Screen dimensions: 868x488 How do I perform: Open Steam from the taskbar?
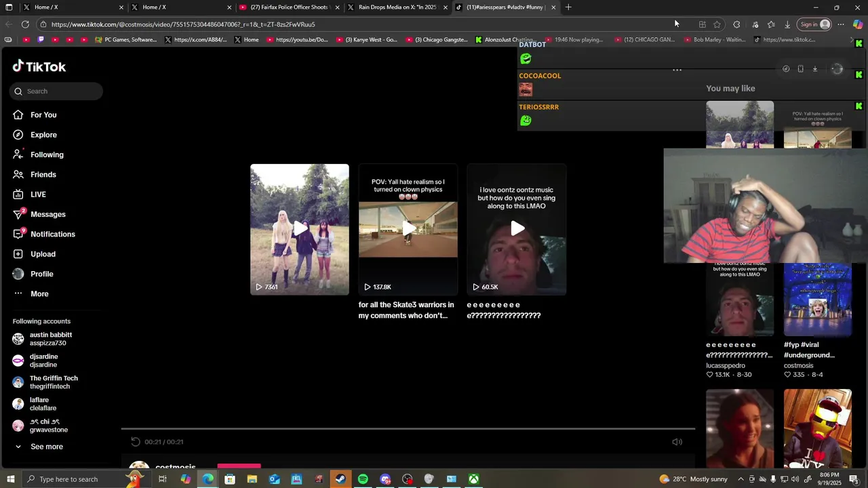[340, 479]
